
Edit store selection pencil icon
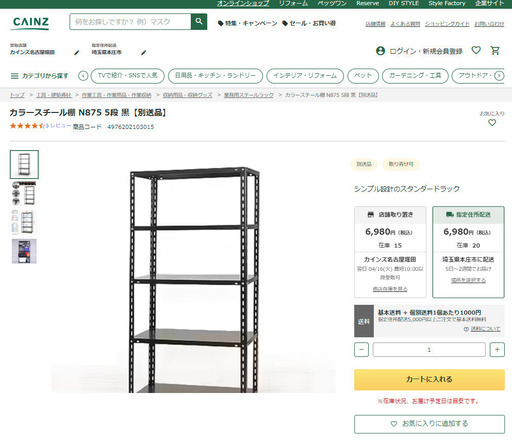[77, 53]
